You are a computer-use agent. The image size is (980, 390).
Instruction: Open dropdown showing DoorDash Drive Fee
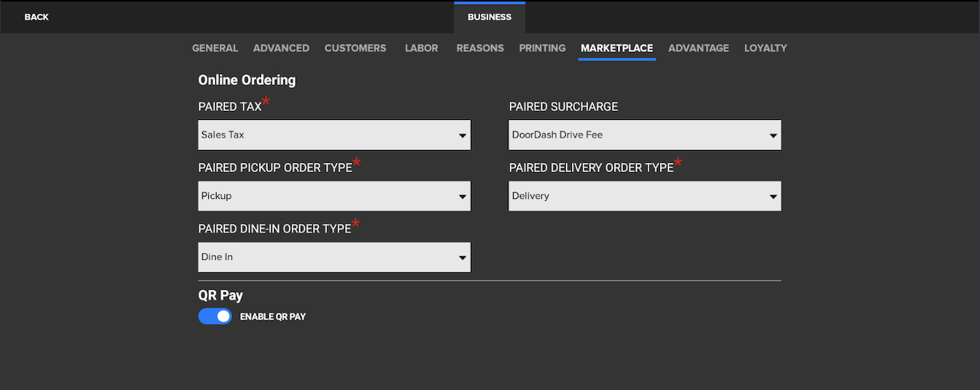tap(645, 135)
